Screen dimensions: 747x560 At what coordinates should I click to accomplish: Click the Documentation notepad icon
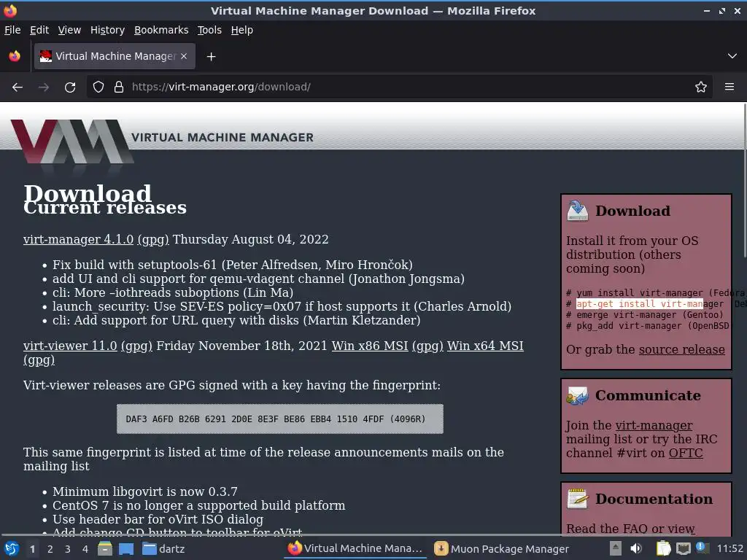tap(578, 499)
